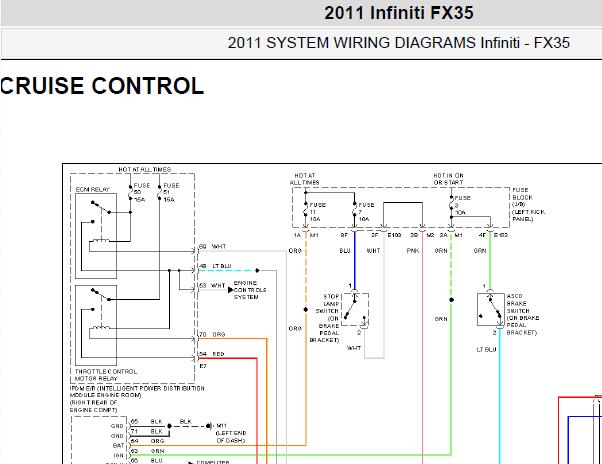Click the 'RED' wire label at pin 54
The height and width of the screenshot is (464, 602).
[218, 354]
